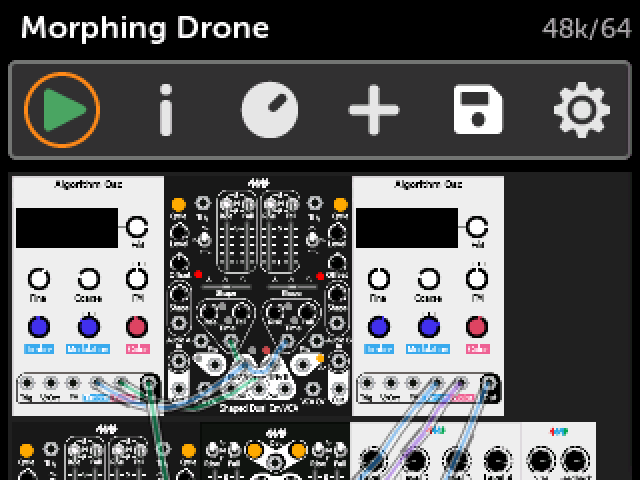Select the rightmost slider on Shaped Dual EnvVCA
This screenshot has width=640, height=480.
[x=292, y=233]
